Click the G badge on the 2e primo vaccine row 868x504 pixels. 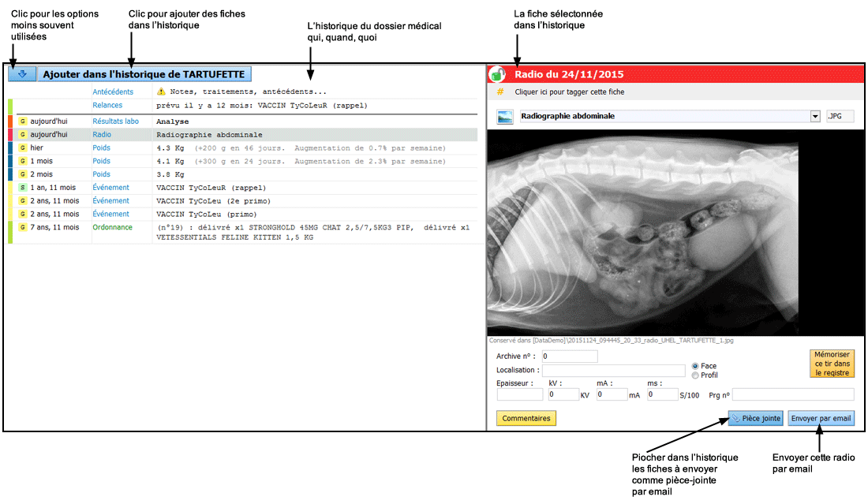pos(23,201)
